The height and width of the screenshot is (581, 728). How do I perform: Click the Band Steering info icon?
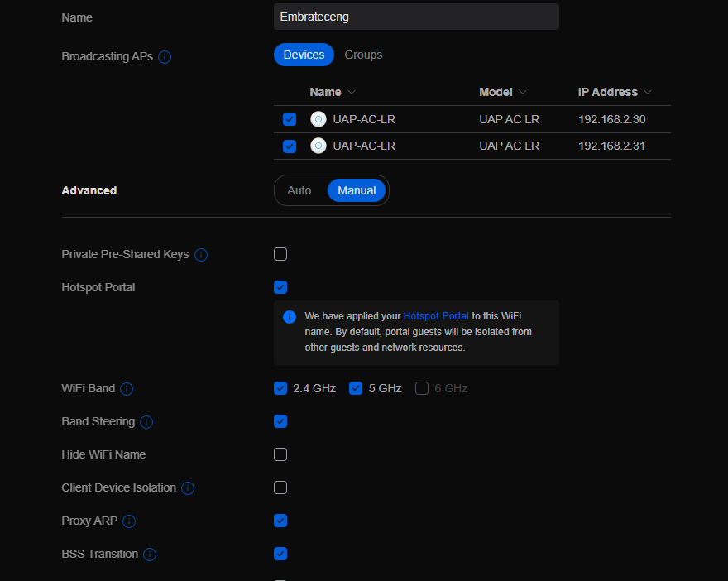tap(146, 422)
